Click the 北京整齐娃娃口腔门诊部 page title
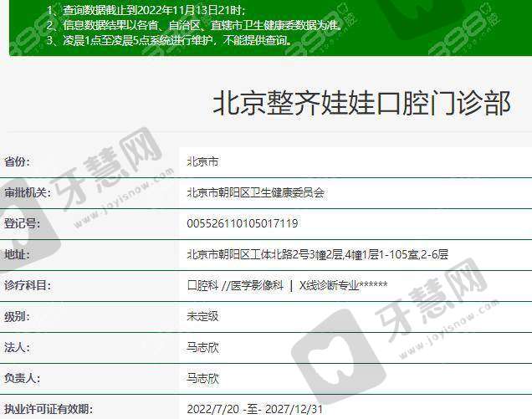 tap(362, 106)
